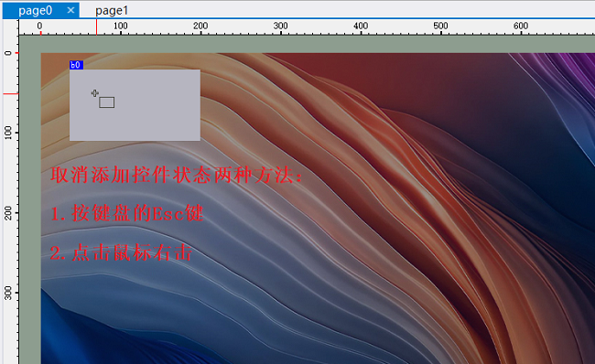Switch to the page1 tab
This screenshot has width=595, height=364.
point(112,11)
